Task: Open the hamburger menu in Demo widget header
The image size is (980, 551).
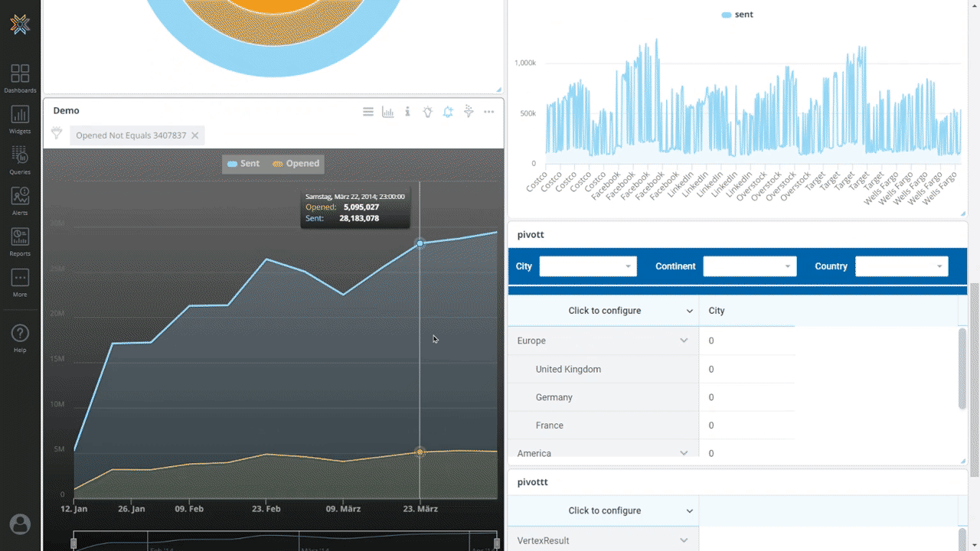Action: point(368,112)
